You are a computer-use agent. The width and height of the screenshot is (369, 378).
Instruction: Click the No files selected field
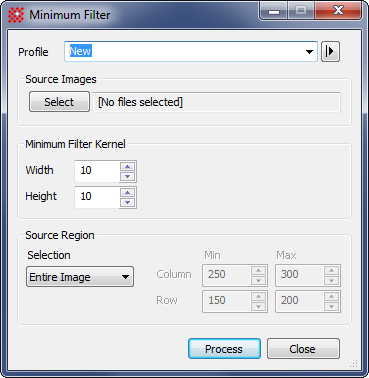216,102
